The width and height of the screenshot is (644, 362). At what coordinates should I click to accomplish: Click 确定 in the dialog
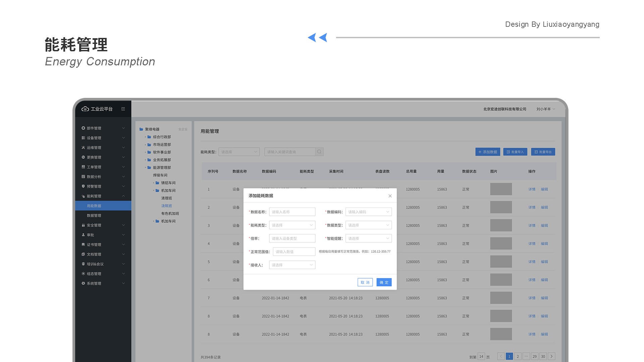384,283
